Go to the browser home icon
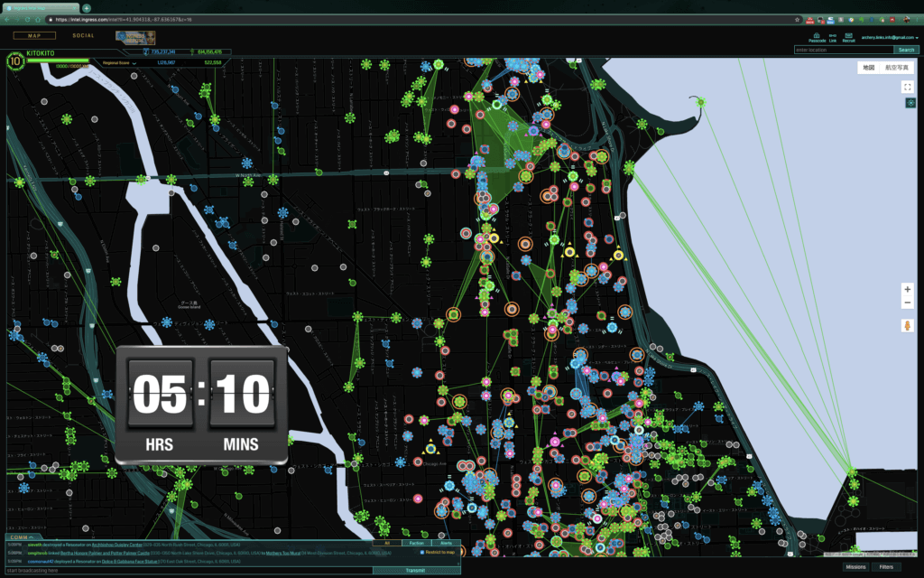 [x=38, y=20]
